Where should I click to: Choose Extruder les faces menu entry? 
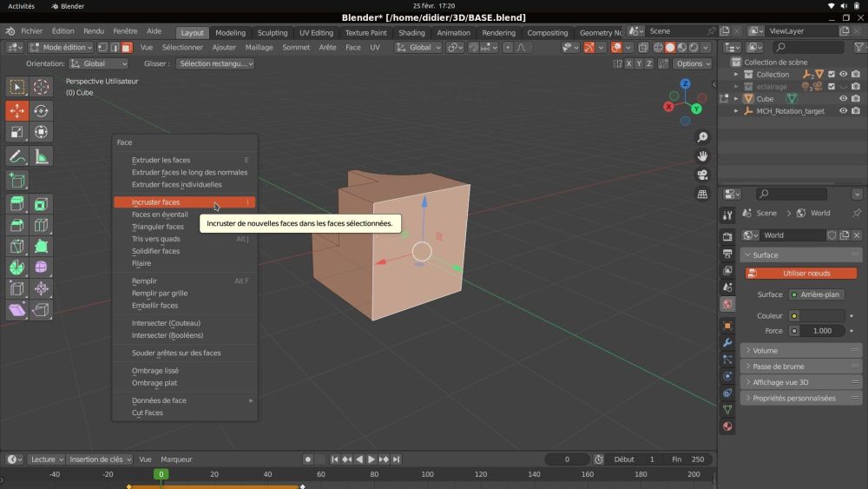point(184,160)
